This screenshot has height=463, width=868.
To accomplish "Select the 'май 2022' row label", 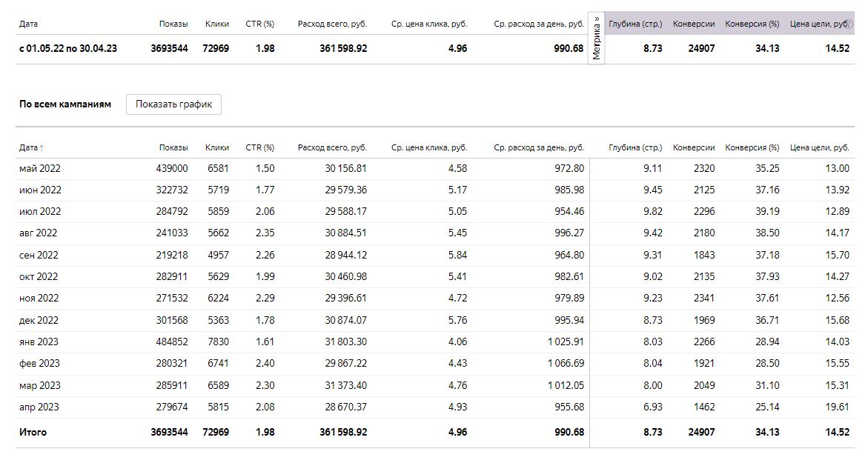I will tap(40, 168).
